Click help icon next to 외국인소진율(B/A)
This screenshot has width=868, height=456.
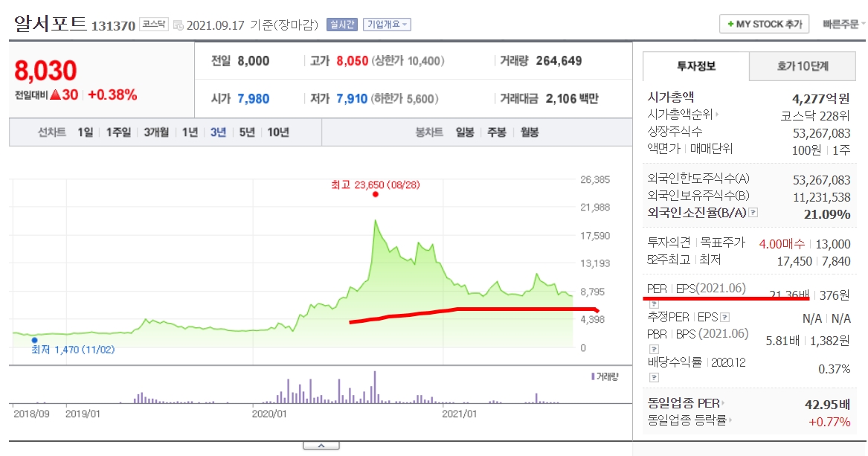pos(753,213)
